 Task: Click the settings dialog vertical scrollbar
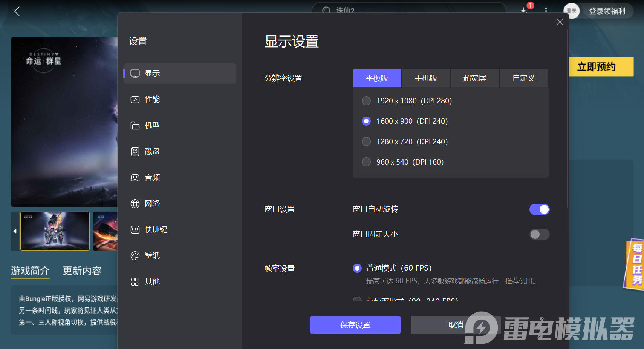568,119
